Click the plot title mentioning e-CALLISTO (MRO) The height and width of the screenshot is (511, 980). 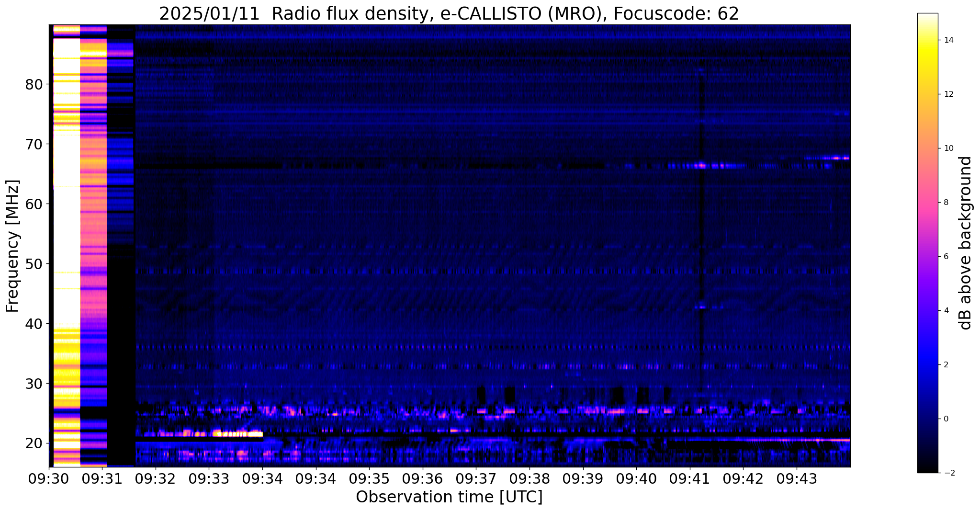[449, 13]
